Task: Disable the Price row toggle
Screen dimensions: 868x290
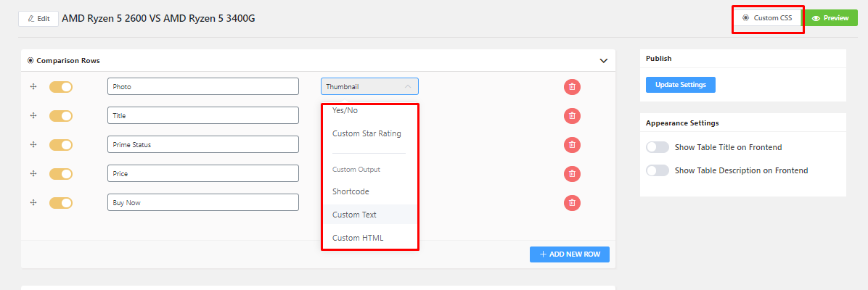Action: point(61,174)
